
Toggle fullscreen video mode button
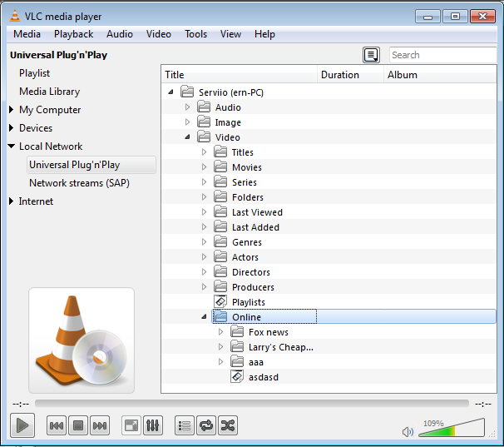pyautogui.click(x=131, y=425)
